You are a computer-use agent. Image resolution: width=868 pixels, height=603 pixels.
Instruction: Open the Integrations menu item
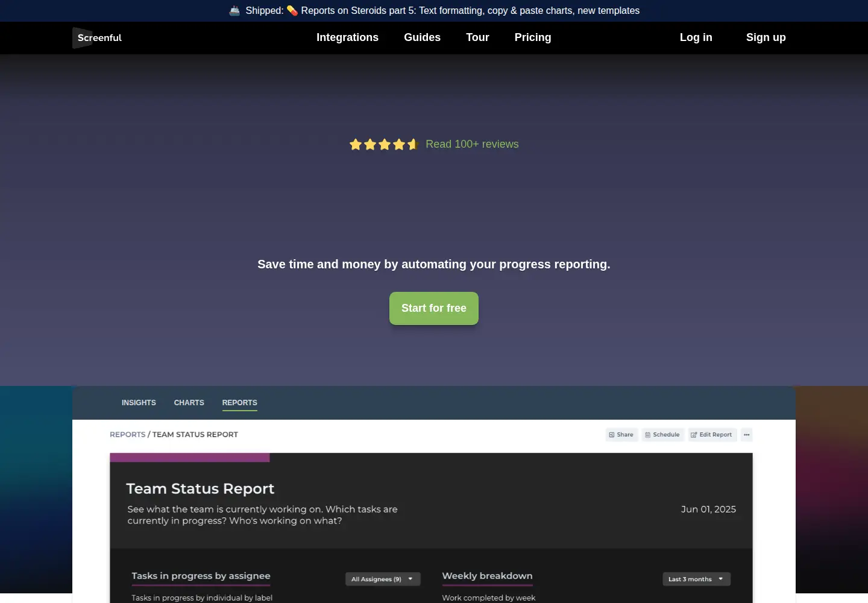pos(347,37)
